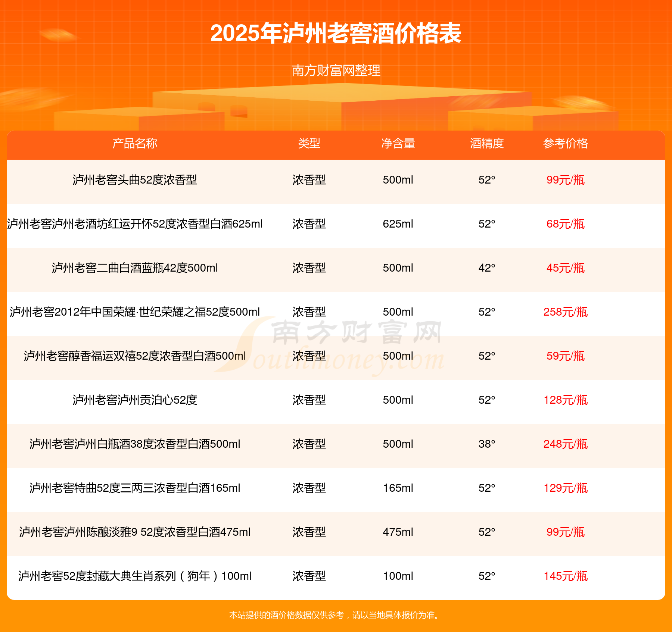
Task: Click '500ml' in the 头曲 row
Action: (398, 180)
